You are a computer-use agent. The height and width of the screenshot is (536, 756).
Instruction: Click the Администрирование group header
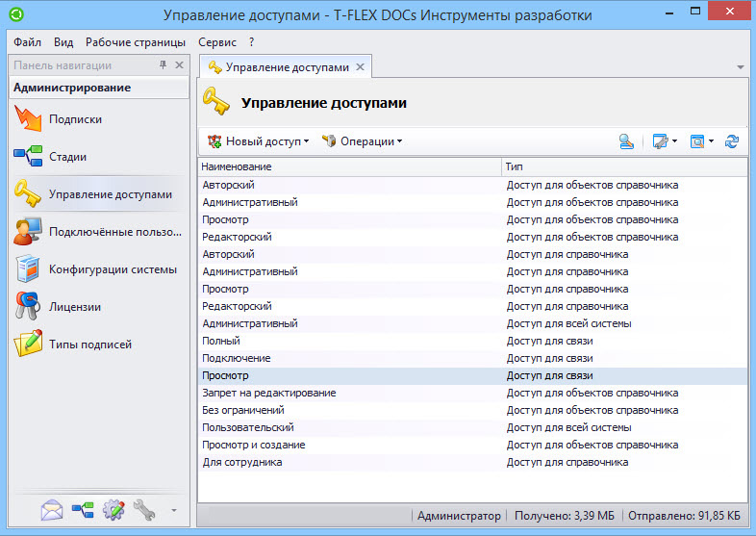pyautogui.click(x=99, y=88)
